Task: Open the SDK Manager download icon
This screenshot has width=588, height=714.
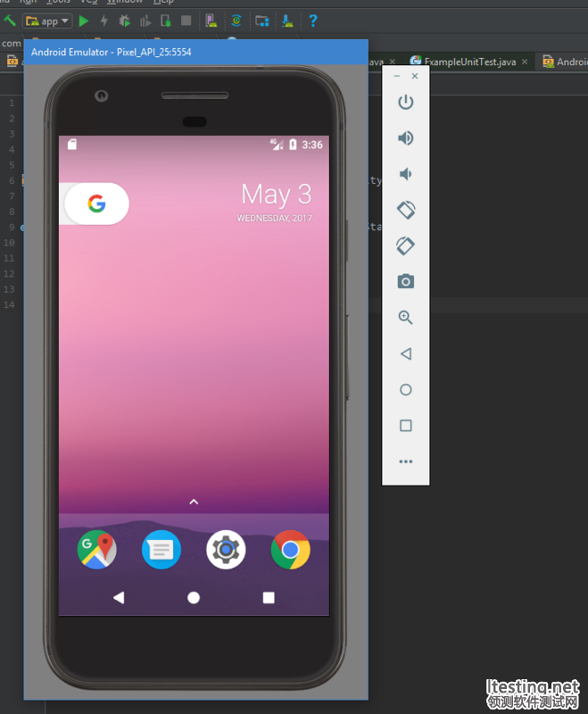Action: (x=287, y=21)
